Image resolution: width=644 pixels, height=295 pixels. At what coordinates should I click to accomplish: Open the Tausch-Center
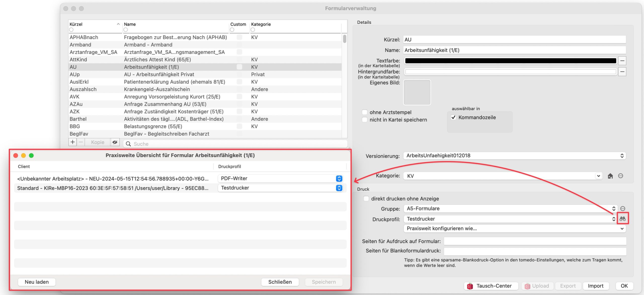(x=491, y=286)
